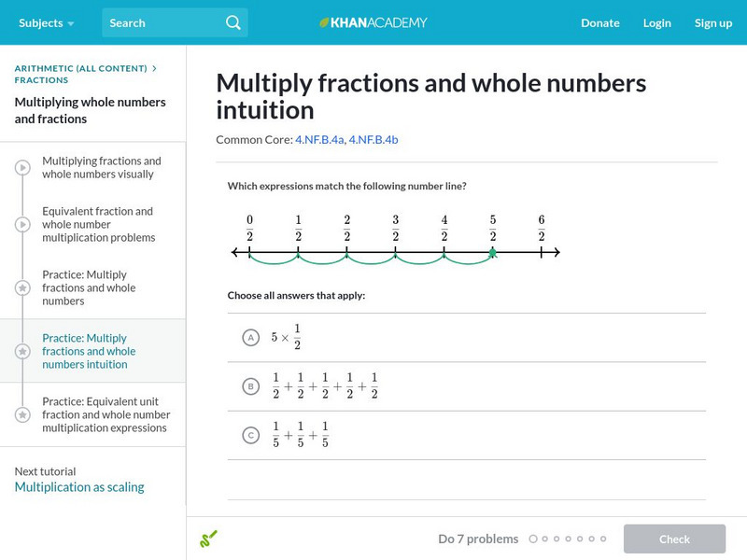Click in the Search input field
Image resolution: width=747 pixels, height=560 pixels.
163,22
